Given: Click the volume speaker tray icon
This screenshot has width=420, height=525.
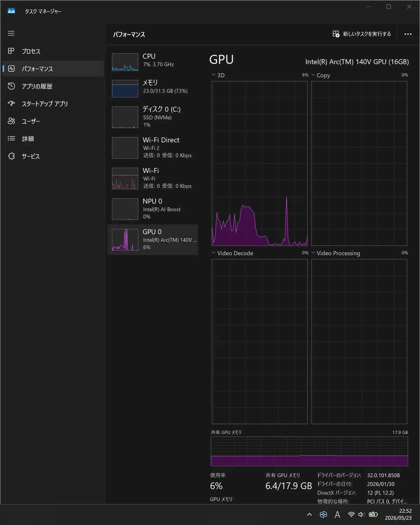Looking at the screenshot, I should (362, 514).
